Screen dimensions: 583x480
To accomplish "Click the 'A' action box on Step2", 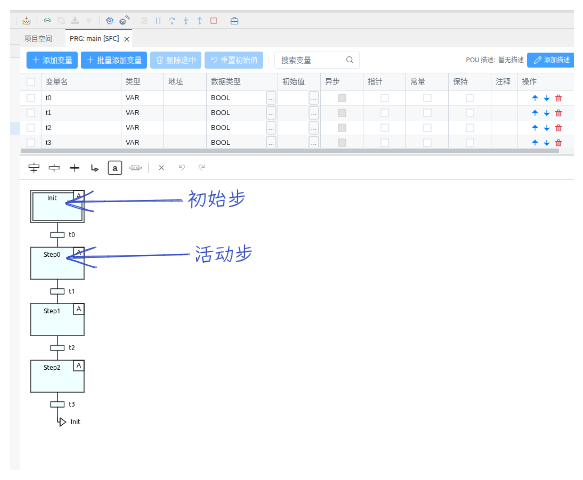I will tap(78, 366).
